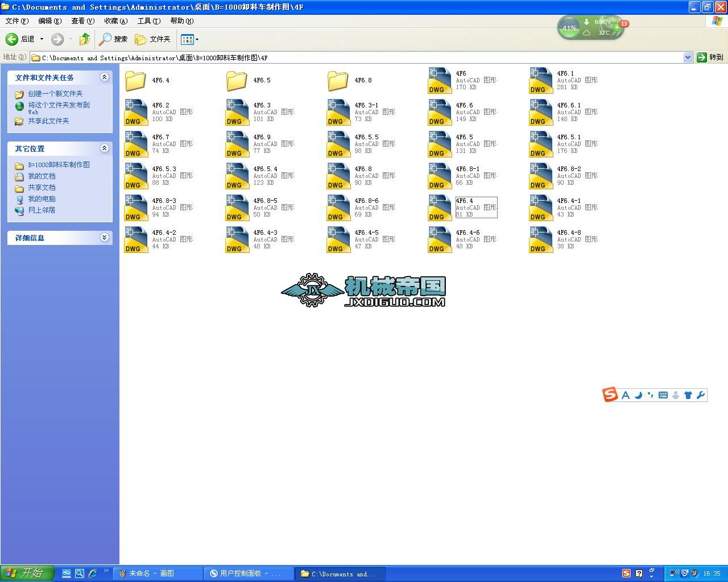Select the 4F6.1 DWG file icon
Image resolution: width=728 pixels, height=582 pixels.
click(541, 81)
